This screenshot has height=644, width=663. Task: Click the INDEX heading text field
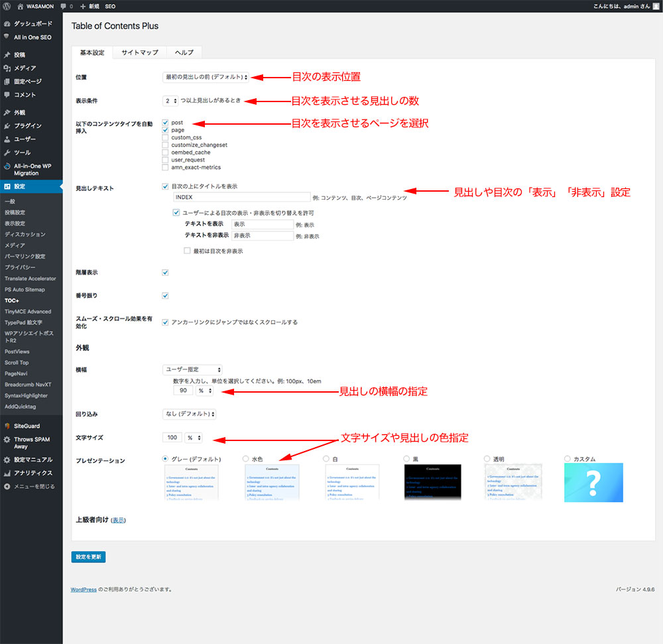tap(242, 197)
